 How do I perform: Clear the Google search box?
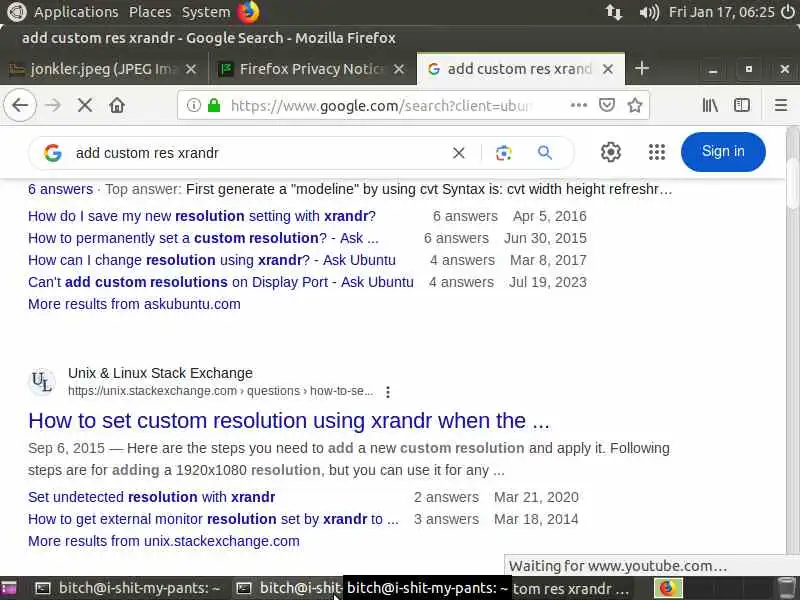(x=459, y=153)
